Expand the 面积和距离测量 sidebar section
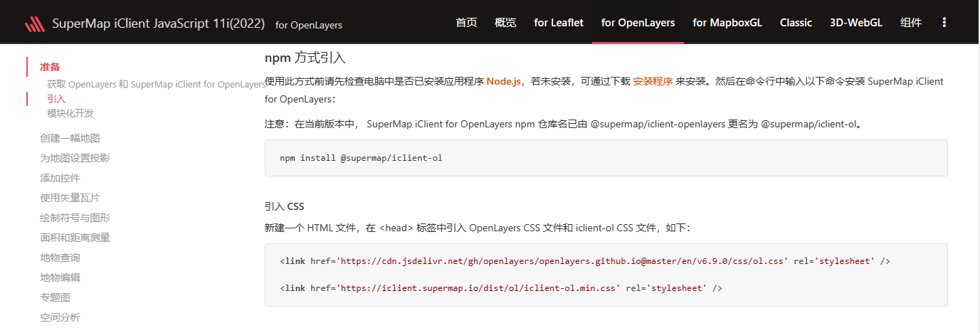980x333 pixels. [75, 238]
